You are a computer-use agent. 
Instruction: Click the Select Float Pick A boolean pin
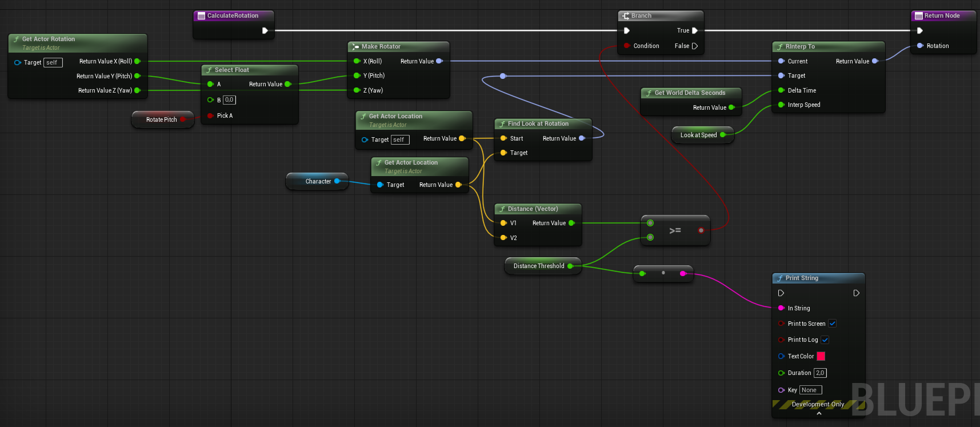[210, 115]
